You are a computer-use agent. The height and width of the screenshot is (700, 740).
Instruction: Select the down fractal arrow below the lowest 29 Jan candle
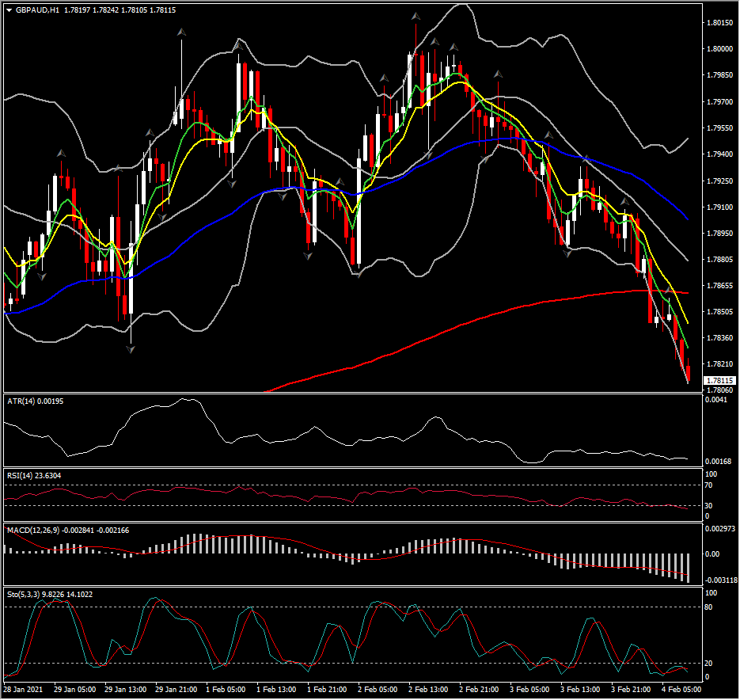[131, 348]
